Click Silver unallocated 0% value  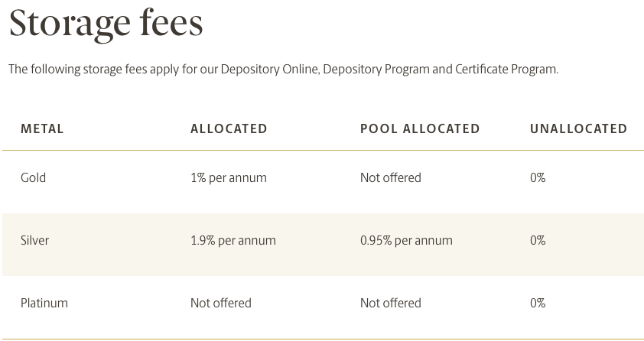538,240
